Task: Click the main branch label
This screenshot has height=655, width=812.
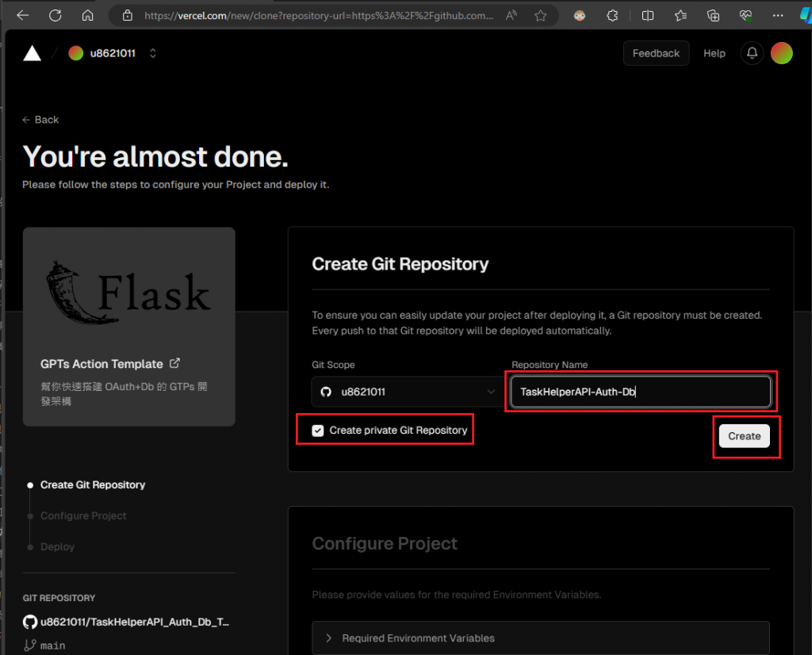Action: click(53, 645)
